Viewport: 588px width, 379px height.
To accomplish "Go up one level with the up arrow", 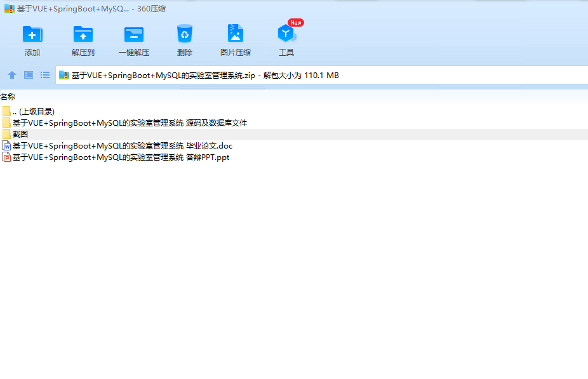I will point(12,75).
